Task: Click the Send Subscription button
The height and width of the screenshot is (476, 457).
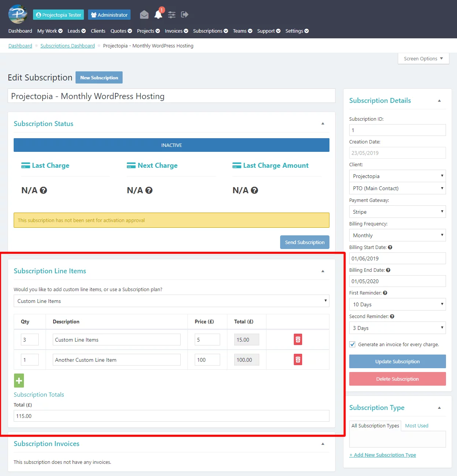Action: 304,242
